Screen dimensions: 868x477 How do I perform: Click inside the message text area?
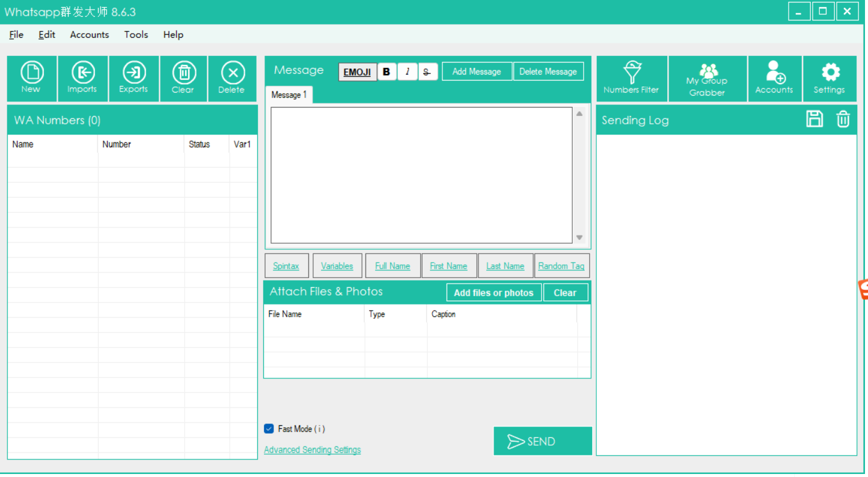coord(421,174)
